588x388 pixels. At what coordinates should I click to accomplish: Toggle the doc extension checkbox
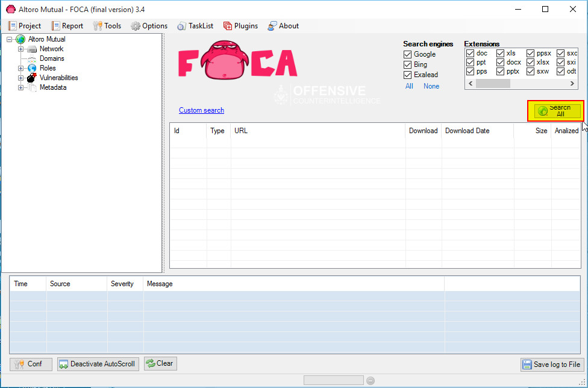click(x=471, y=53)
